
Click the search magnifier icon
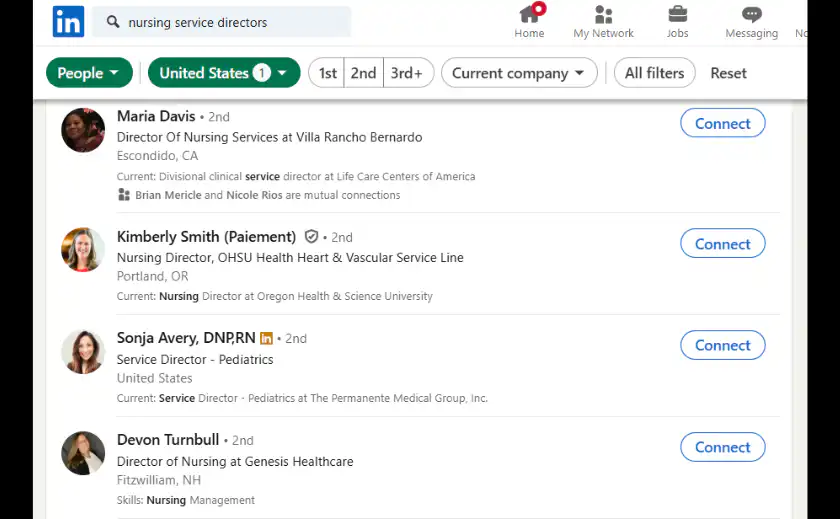point(113,22)
